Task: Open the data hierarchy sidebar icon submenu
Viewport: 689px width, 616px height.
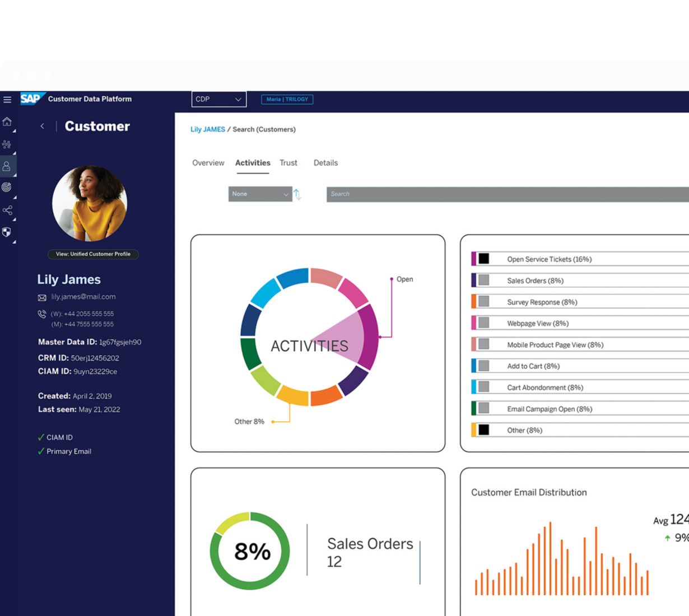Action: (7, 144)
